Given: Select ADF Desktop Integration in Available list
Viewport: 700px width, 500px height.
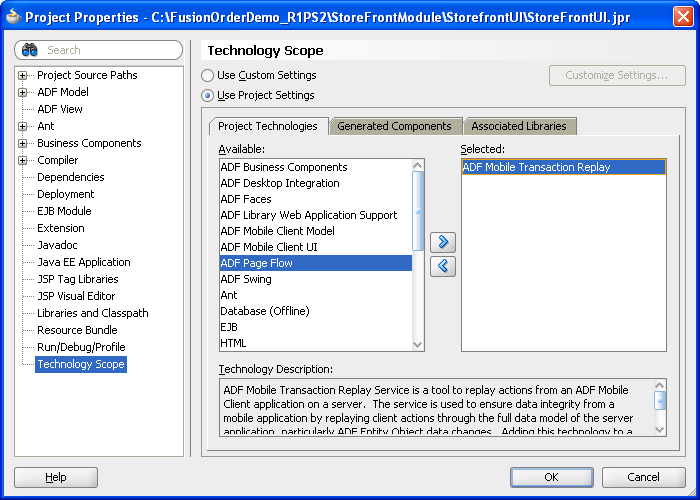Looking at the screenshot, I should (x=316, y=183).
